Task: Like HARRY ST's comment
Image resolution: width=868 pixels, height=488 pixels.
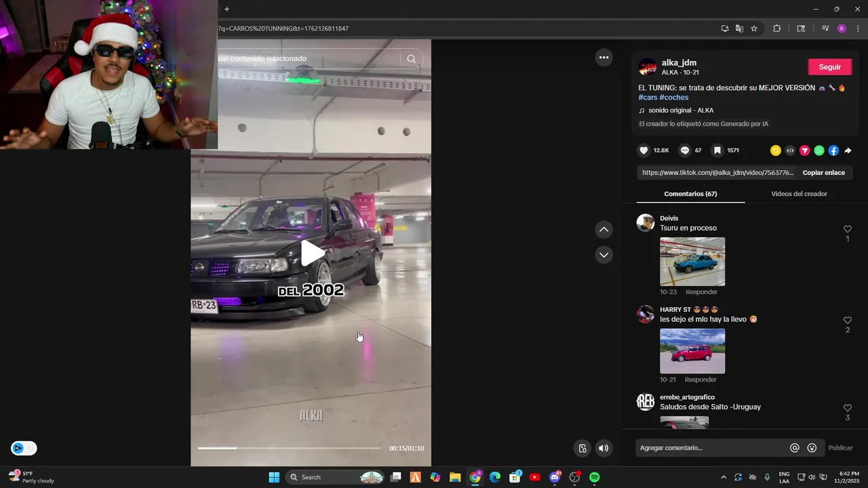Action: click(x=847, y=320)
